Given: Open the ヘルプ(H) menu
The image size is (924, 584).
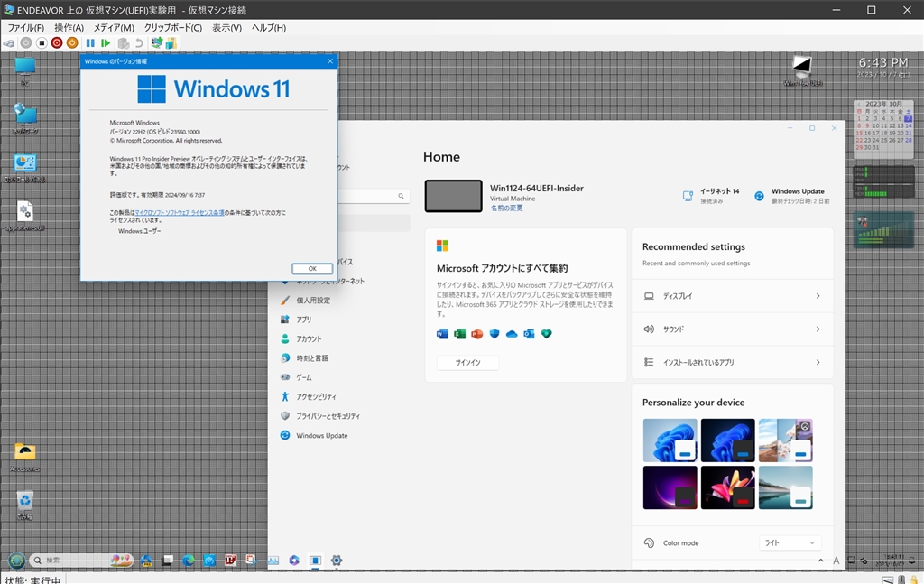Looking at the screenshot, I should [x=269, y=28].
